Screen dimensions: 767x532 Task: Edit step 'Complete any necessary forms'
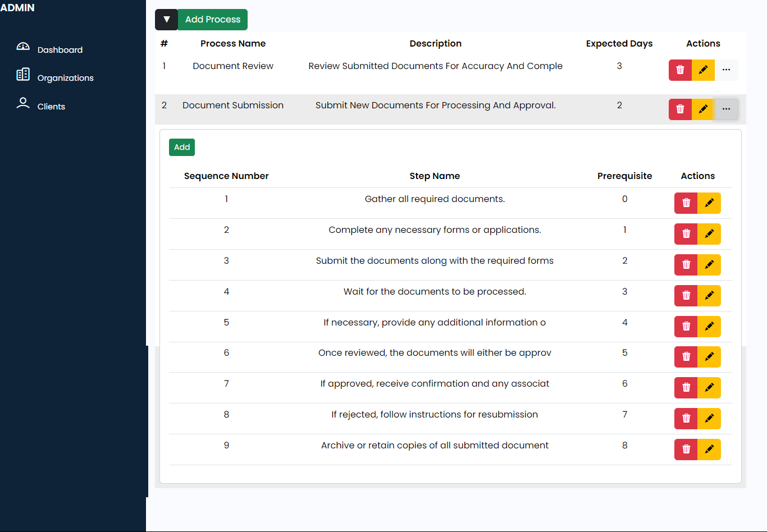pos(709,234)
